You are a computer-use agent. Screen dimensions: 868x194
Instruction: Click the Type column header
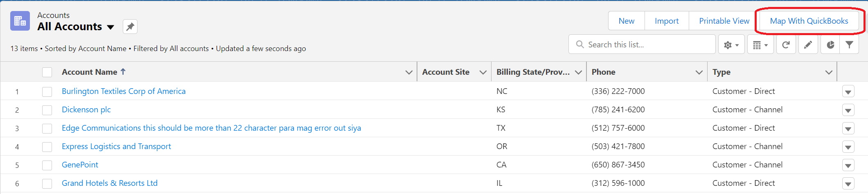[x=721, y=72]
